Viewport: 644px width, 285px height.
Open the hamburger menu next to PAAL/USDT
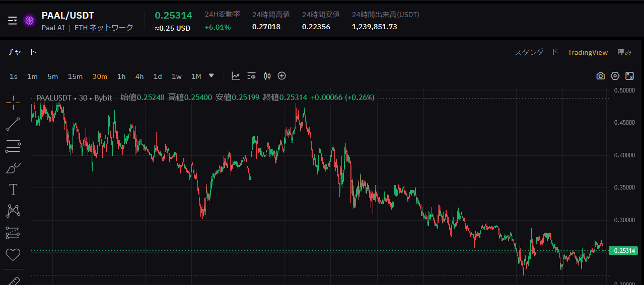coord(13,20)
